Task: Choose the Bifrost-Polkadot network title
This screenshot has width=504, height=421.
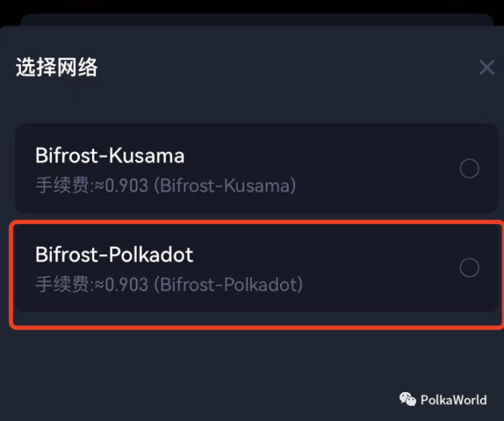Action: (x=114, y=255)
